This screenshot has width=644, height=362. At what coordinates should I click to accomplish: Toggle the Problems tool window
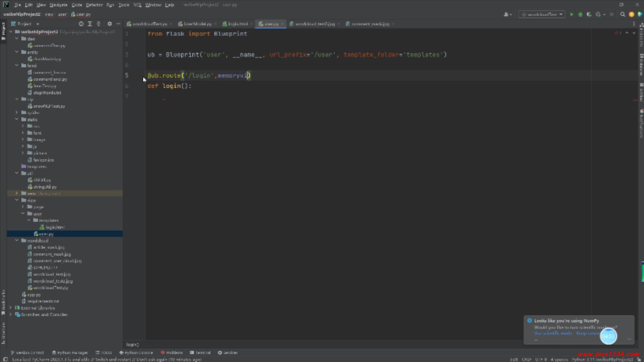172,353
